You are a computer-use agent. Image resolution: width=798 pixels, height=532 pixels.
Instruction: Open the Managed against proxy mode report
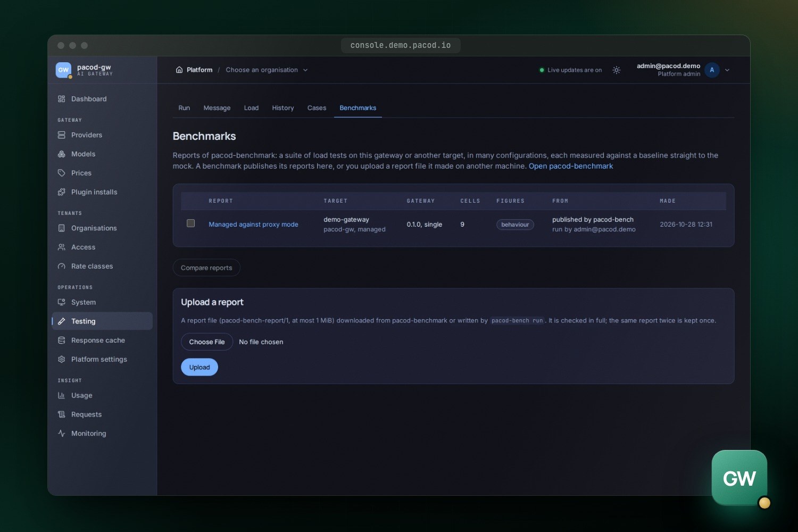coord(253,225)
